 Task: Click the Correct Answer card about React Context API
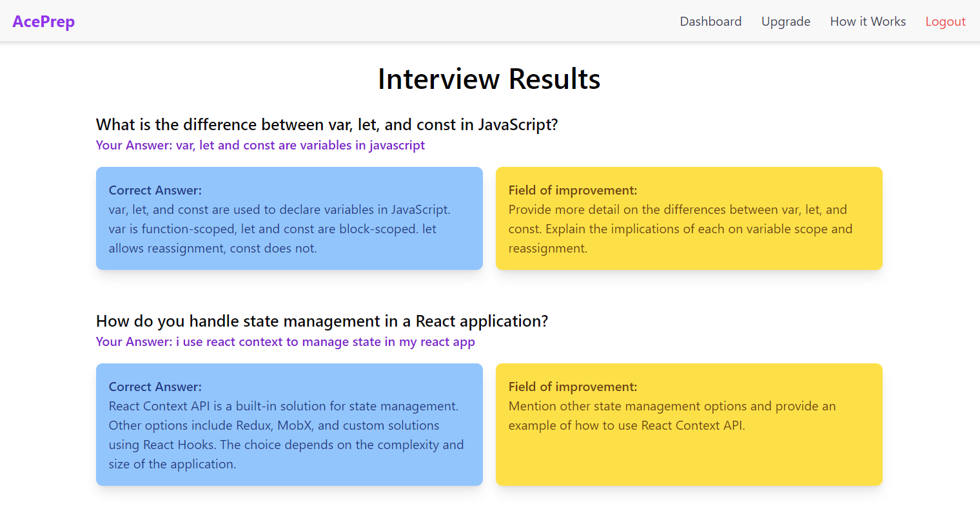point(289,425)
